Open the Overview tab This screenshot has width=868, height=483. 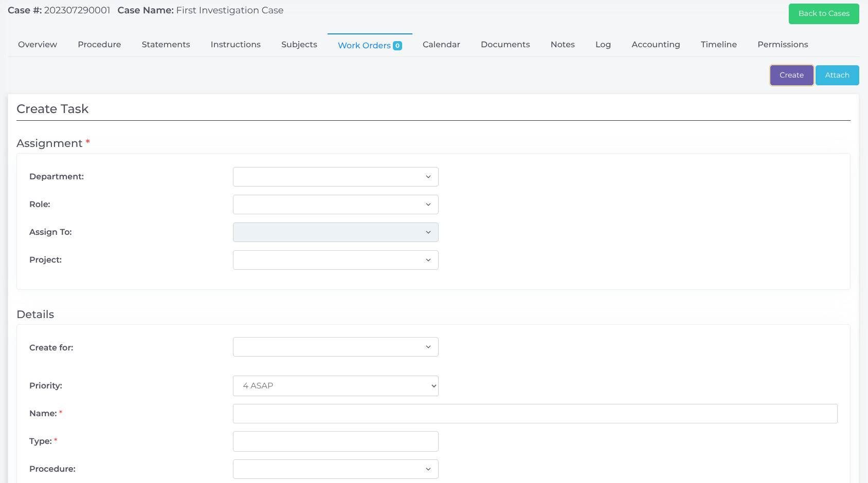[38, 45]
